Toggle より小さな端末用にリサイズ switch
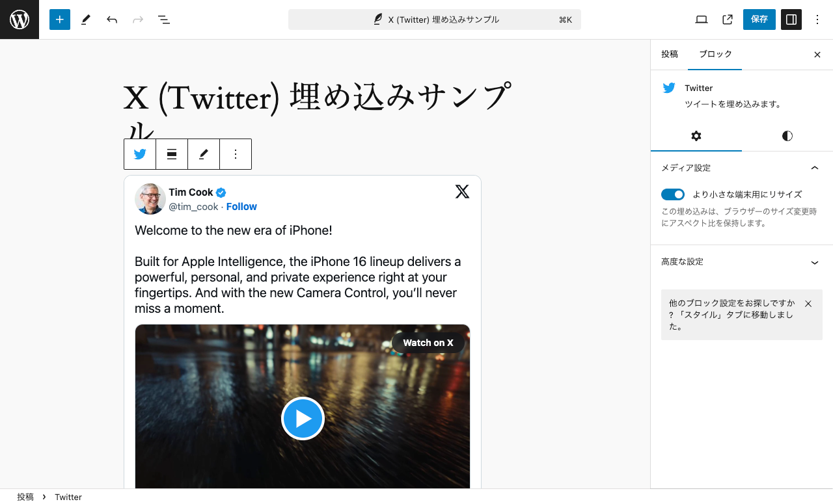The width and height of the screenshot is (833, 504). click(x=673, y=194)
